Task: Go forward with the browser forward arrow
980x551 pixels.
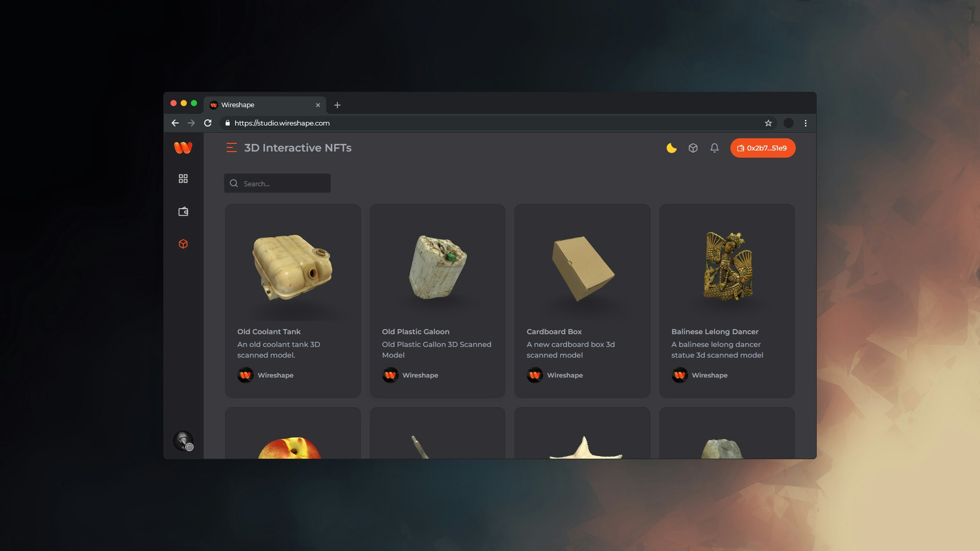Action: pyautogui.click(x=191, y=123)
